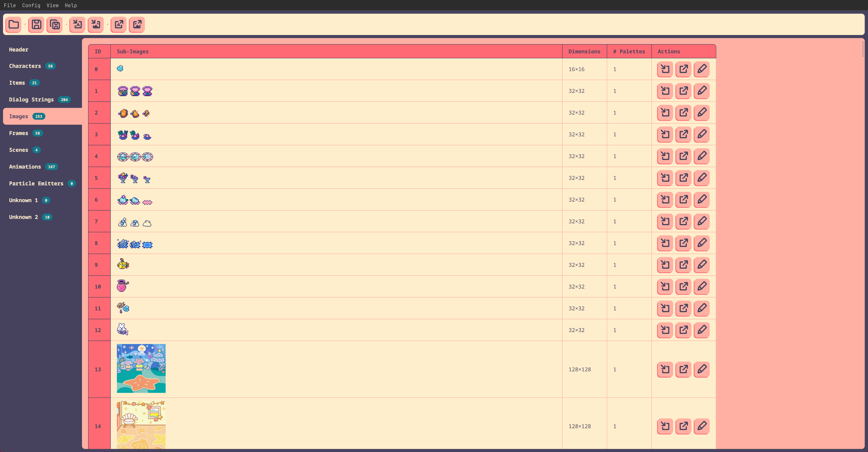This screenshot has height=452, width=868.
Task: Click the pink jar sprite in row 10
Action: (123, 286)
